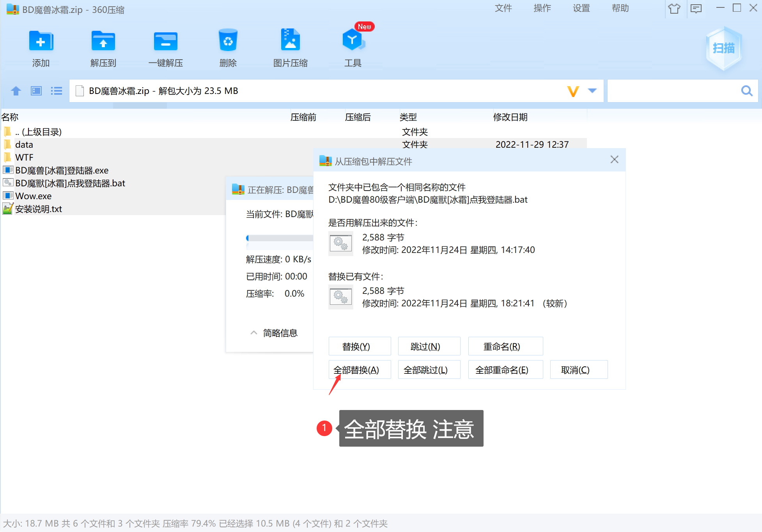Sort by 压缩后 column header
762x532 pixels.
click(x=358, y=117)
